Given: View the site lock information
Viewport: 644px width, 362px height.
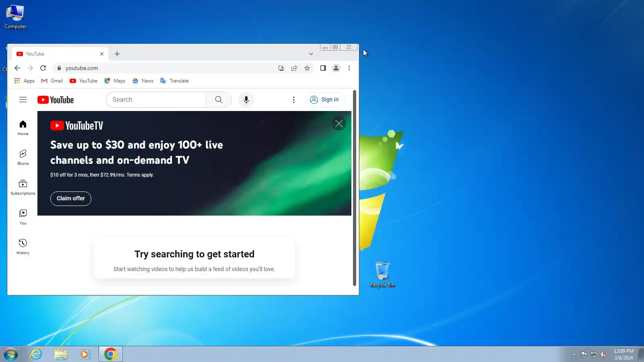Looking at the screenshot, I should click(x=59, y=68).
